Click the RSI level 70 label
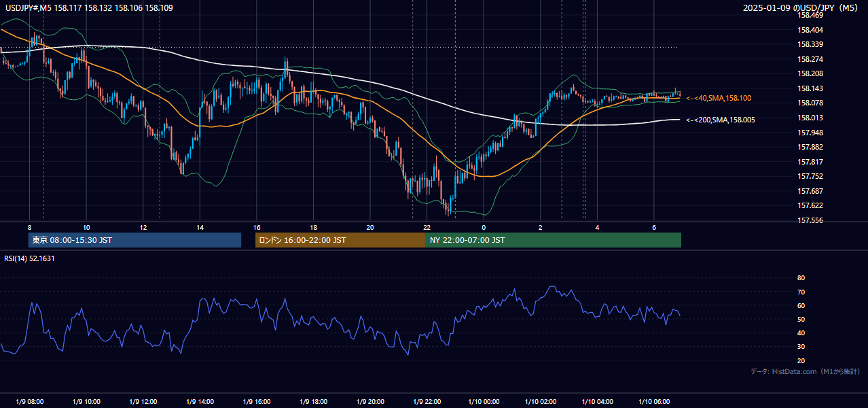This screenshot has width=868, height=408. (x=801, y=292)
